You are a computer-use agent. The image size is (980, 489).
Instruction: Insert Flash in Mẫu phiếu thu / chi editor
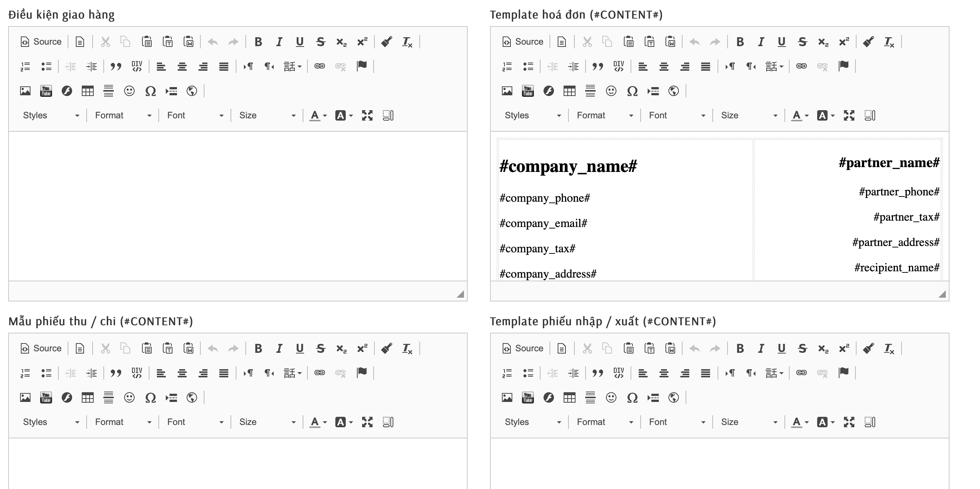pos(67,397)
